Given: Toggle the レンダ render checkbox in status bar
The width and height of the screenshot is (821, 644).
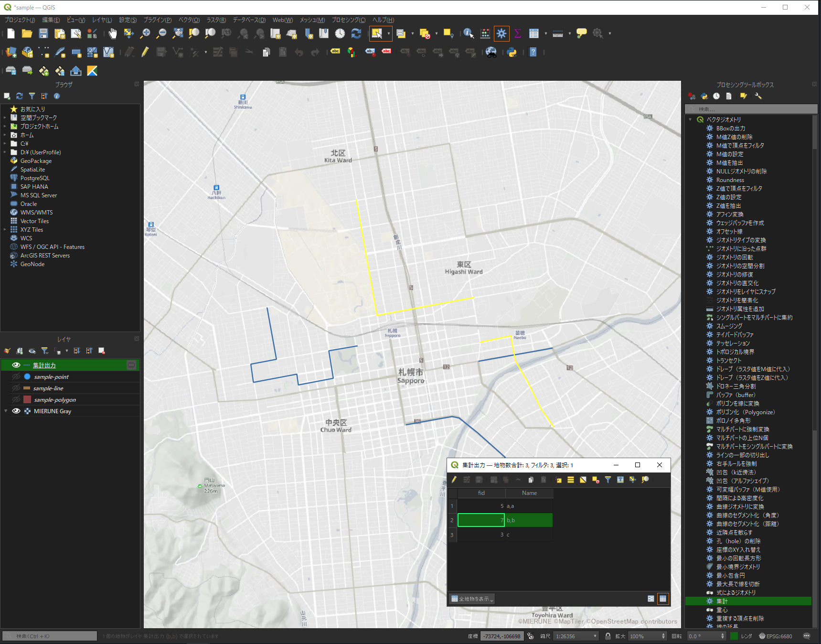Looking at the screenshot, I should click(x=735, y=636).
